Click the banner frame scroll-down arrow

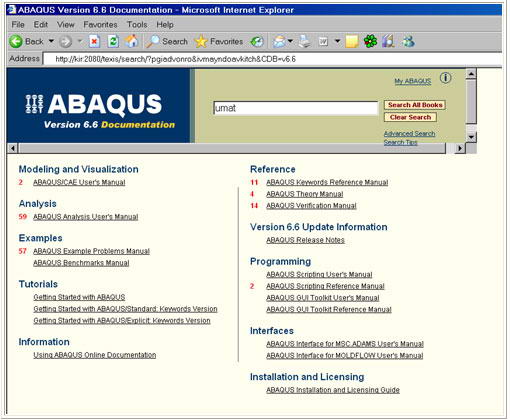471,137
